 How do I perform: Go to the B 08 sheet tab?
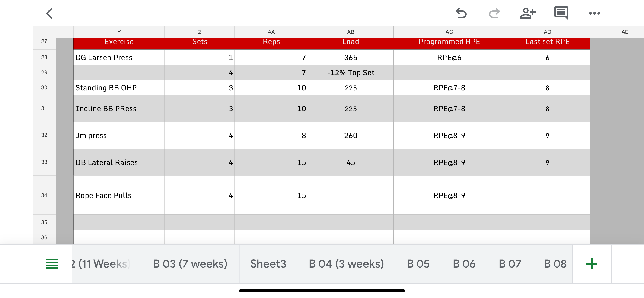pos(555,264)
